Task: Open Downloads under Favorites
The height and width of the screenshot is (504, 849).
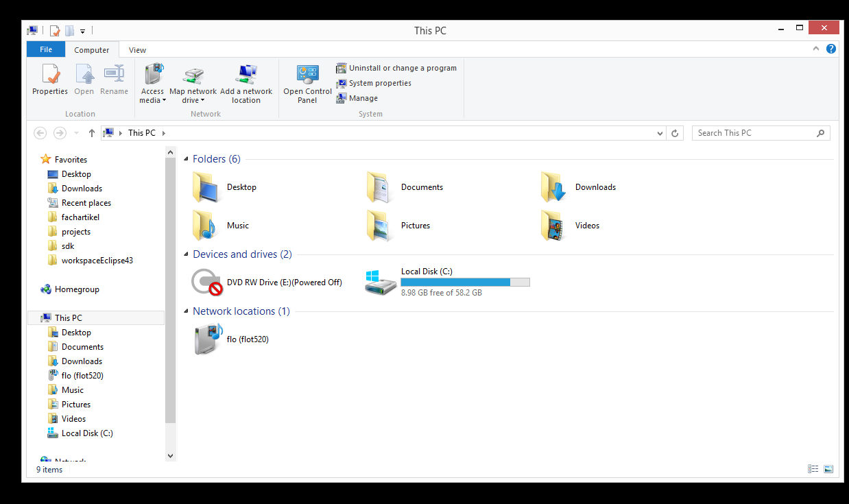Action: point(75,189)
